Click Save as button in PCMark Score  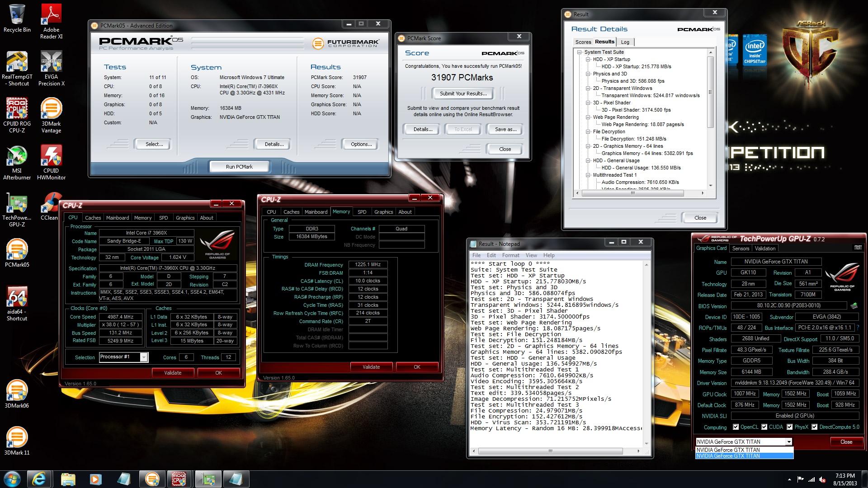tap(505, 129)
